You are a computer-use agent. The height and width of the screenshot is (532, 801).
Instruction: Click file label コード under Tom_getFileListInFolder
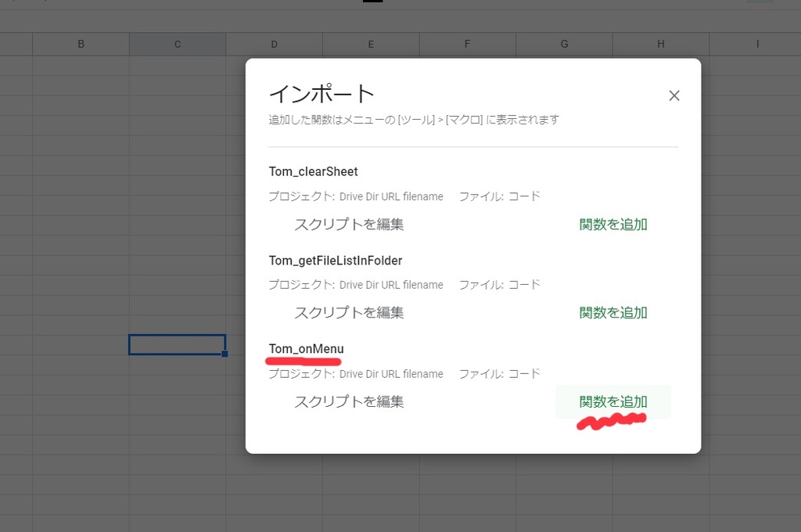500,285
